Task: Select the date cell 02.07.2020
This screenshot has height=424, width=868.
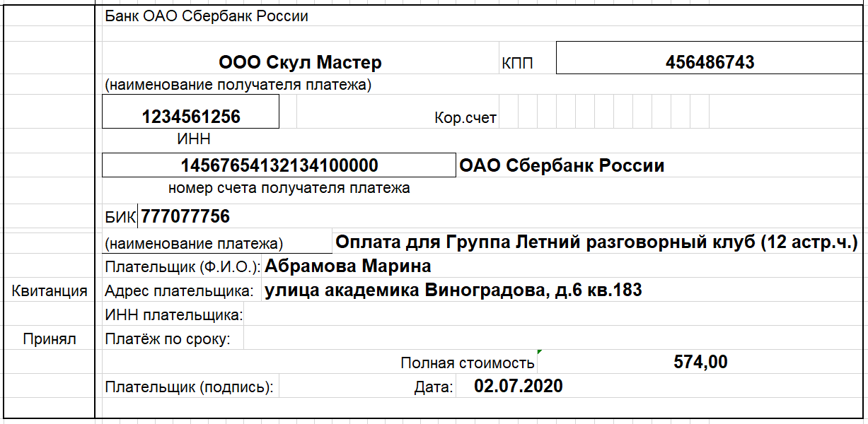Action: tap(519, 386)
